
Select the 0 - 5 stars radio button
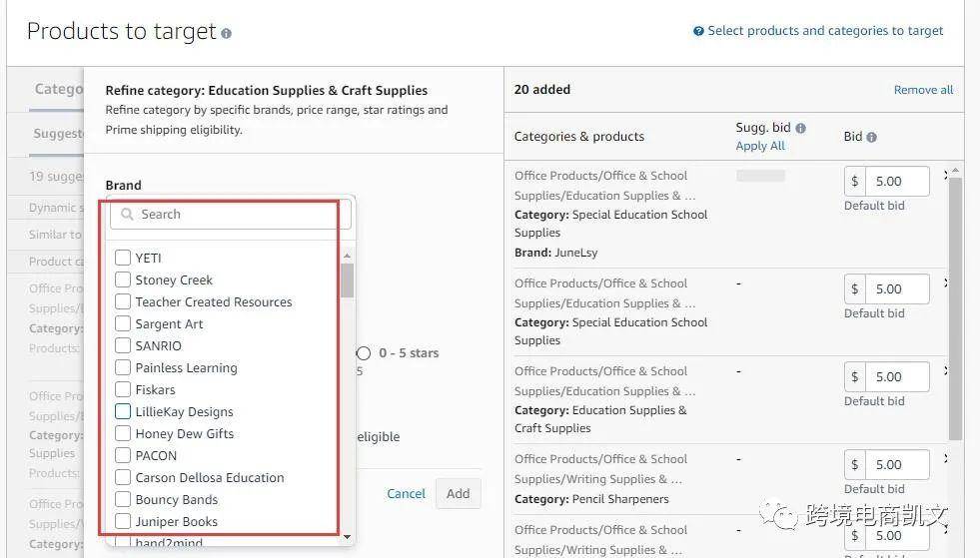tap(364, 353)
